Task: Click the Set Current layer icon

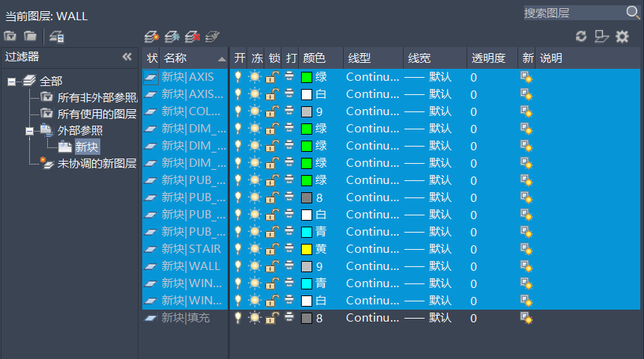Action: coord(213,36)
